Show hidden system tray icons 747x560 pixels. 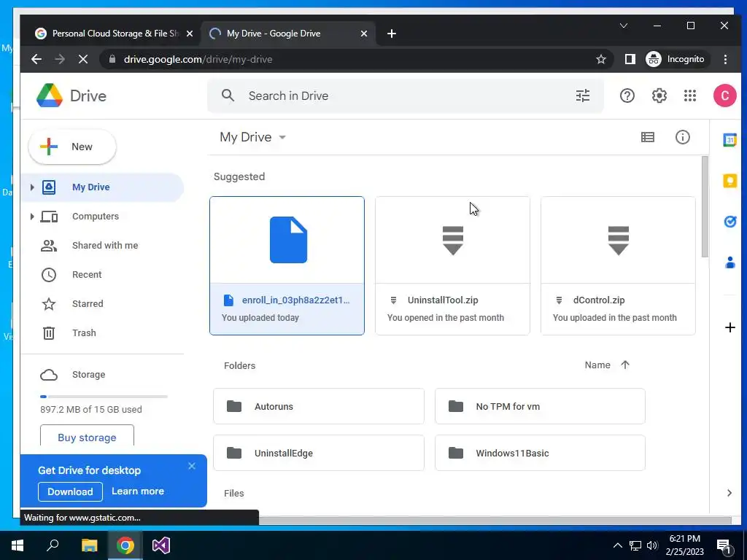pos(617,545)
